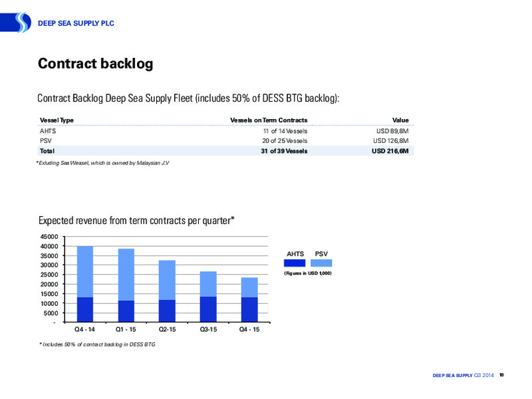Click the 31 of 39 Vessels cell
The width and height of the screenshot is (532, 399).
pos(285,151)
